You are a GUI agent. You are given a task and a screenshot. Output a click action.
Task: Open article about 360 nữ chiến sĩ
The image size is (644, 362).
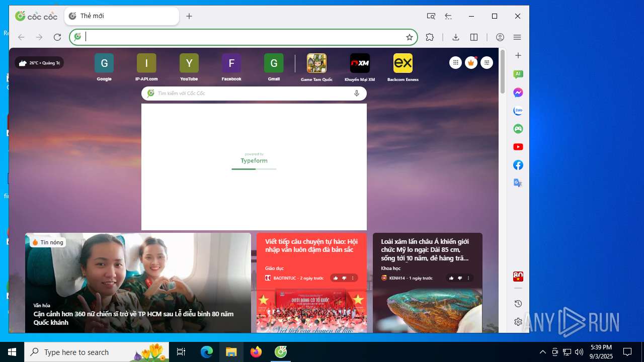click(134, 318)
